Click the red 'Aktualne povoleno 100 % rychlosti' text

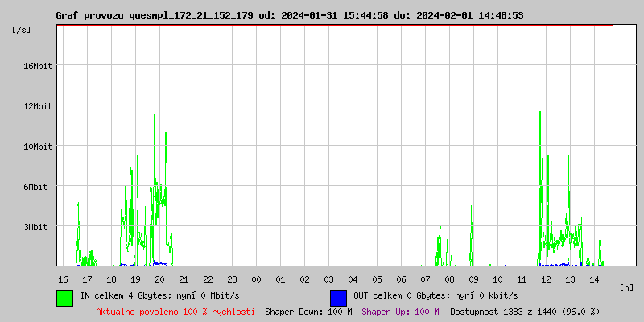(x=175, y=311)
